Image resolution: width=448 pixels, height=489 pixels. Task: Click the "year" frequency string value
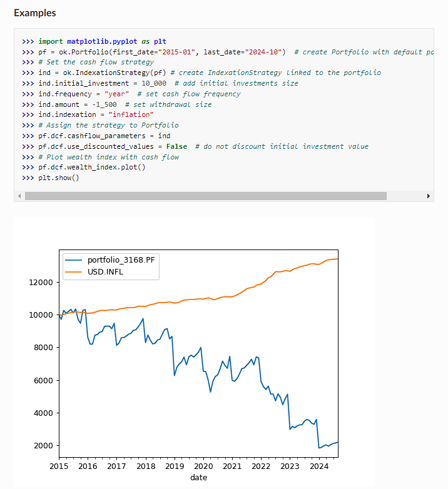pyautogui.click(x=116, y=94)
